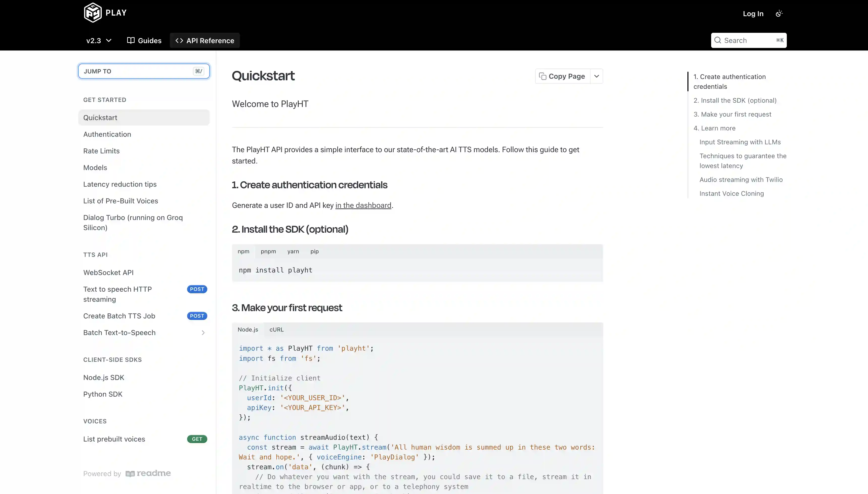
Task: Click the PlayHT cube logo
Action: coord(93,13)
